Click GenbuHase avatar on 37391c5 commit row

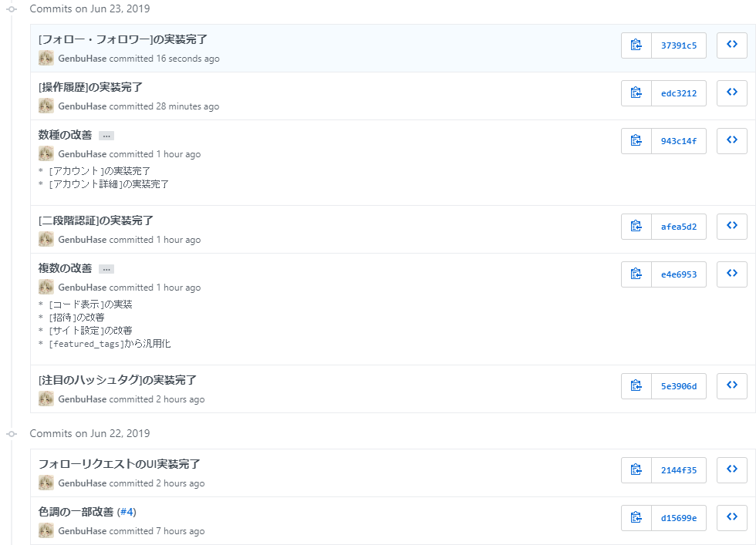[46, 58]
